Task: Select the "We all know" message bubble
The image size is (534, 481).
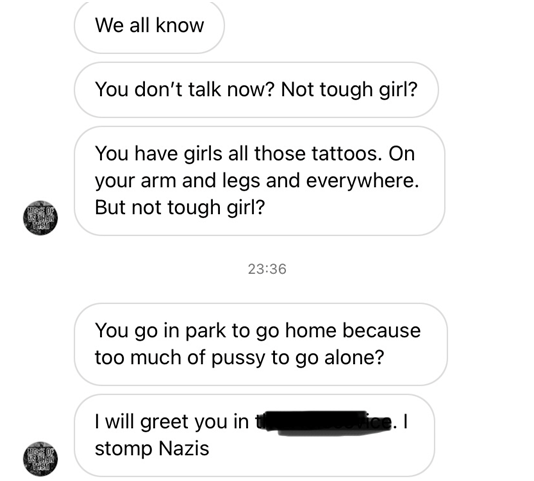Action: pos(149,26)
